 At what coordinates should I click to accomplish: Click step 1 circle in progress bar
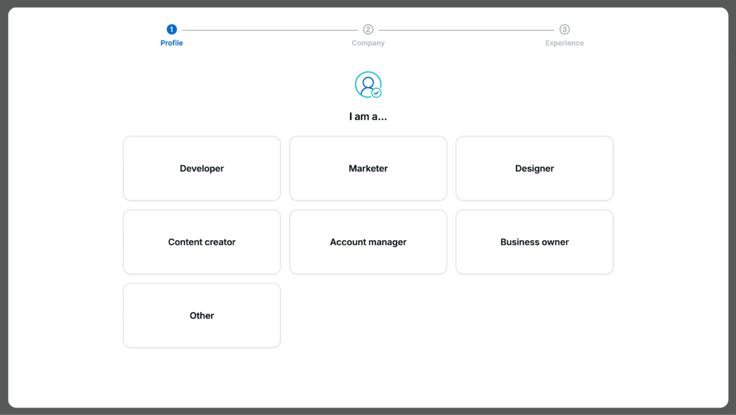[172, 30]
